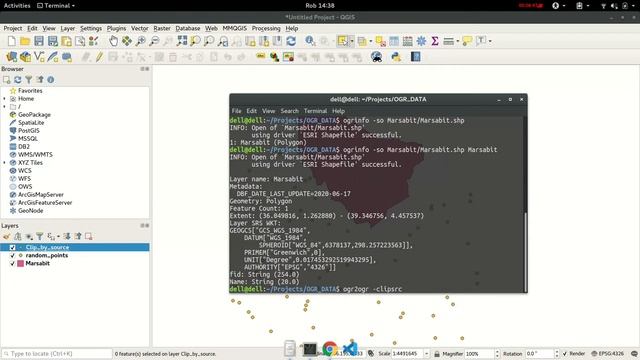Toggle the Render checkbox
Image resolution: width=640 pixels, height=360 pixels.
565,353
